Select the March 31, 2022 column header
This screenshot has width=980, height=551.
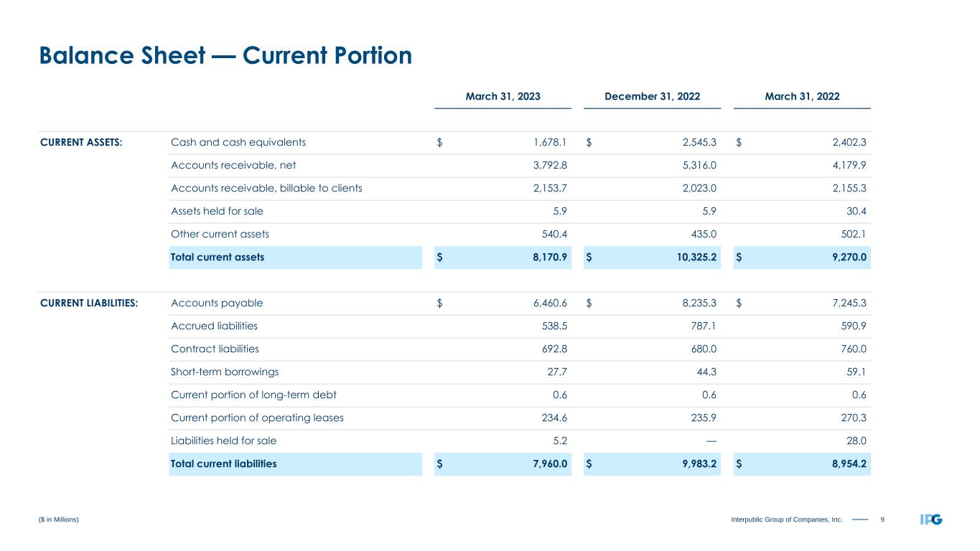tap(801, 96)
